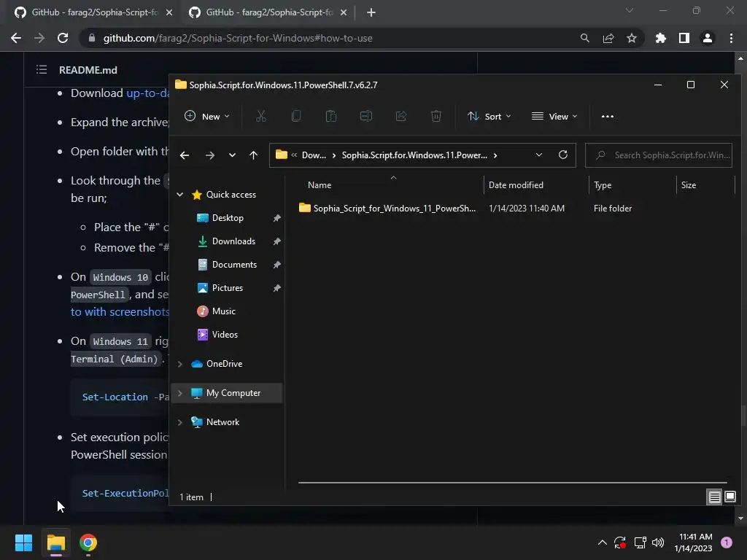747x560 pixels.
Task: Open the View dropdown in Explorer
Action: 554,117
